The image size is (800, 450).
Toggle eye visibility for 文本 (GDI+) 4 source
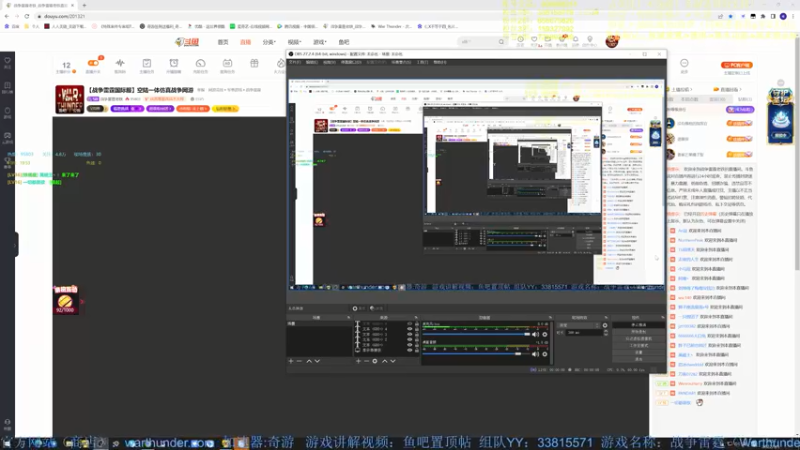409,329
